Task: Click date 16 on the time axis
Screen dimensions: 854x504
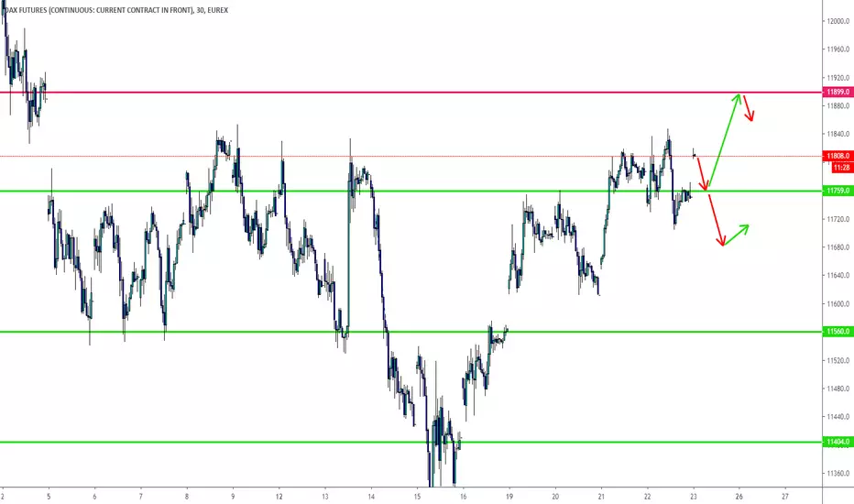Action: pyautogui.click(x=463, y=497)
